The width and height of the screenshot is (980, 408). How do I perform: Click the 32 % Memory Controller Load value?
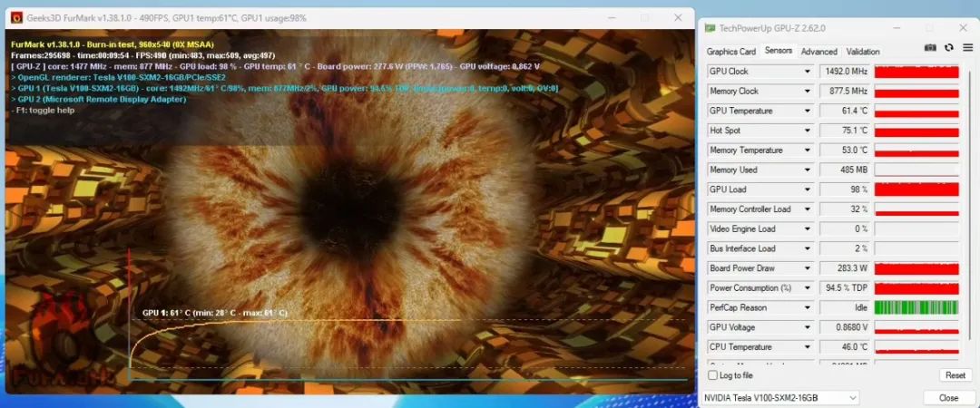coord(845,209)
